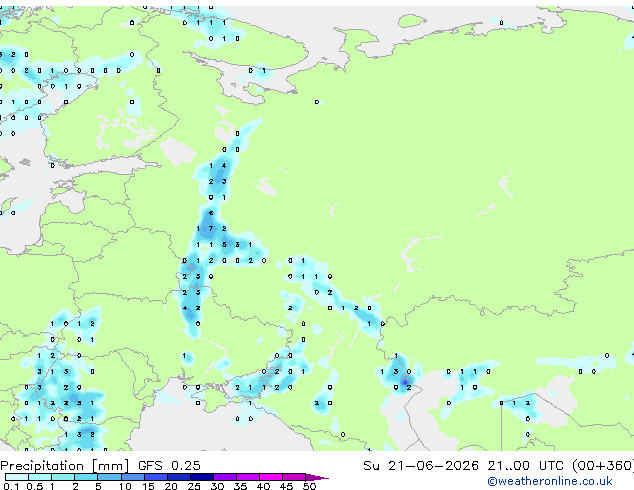634x490 pixels.
Task: Click the '21..00 UTC' time label
Action: (525, 466)
